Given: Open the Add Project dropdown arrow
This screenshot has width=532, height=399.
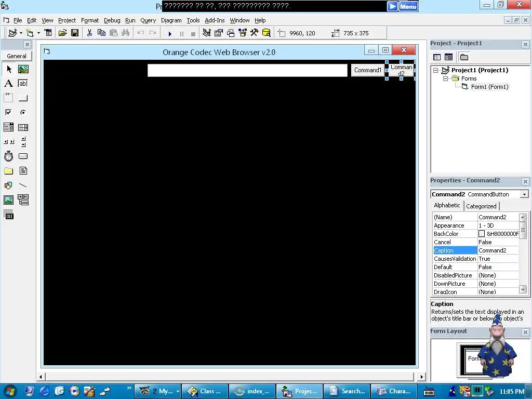Looking at the screenshot, I should [21, 33].
